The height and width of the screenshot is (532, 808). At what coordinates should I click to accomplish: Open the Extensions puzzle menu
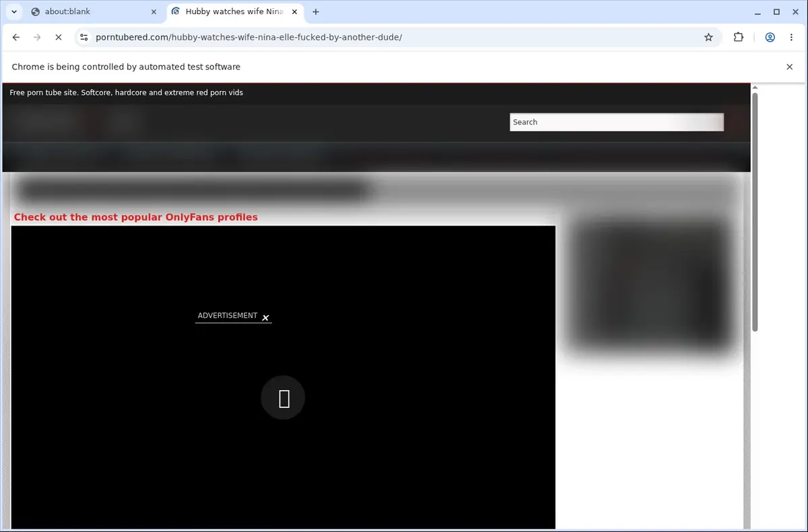(738, 37)
